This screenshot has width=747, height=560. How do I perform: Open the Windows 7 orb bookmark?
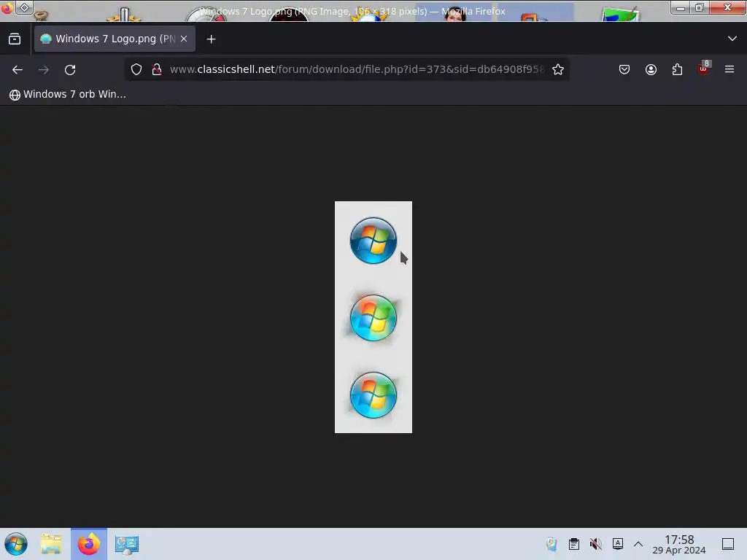click(68, 94)
